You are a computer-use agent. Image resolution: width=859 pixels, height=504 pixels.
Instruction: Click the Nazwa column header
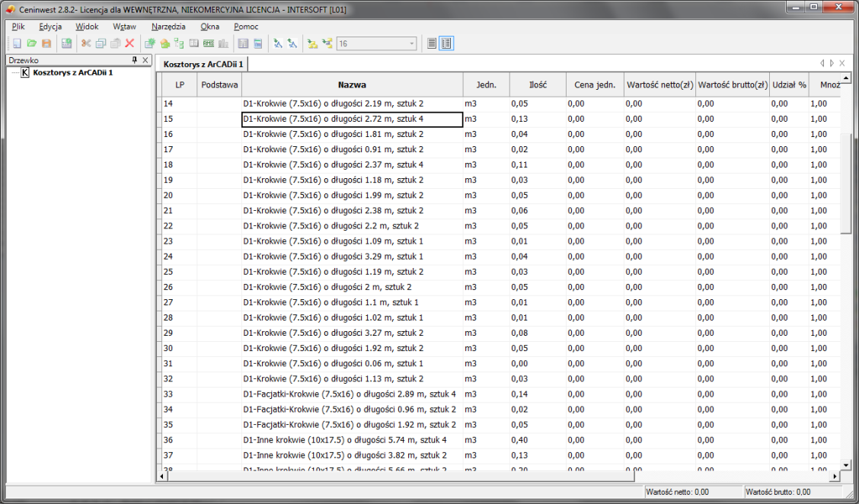(x=353, y=85)
